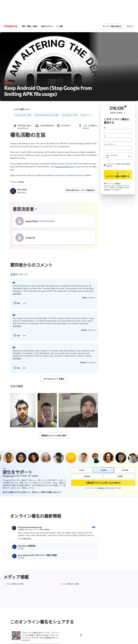This screenshot has width=138, height=644.
Task: Toggle display my name on petition checkbox
Action: pos(105,165)
